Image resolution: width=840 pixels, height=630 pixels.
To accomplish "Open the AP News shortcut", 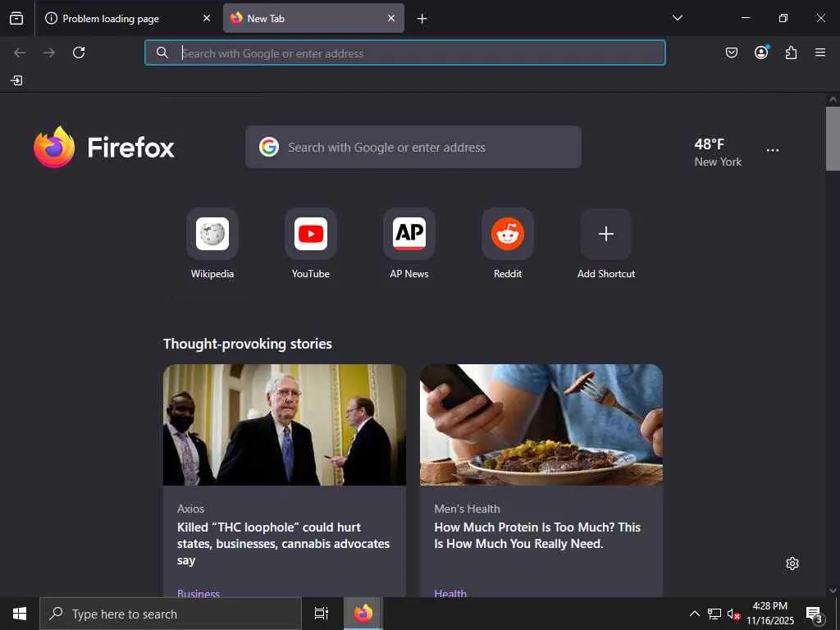I will 409,244.
